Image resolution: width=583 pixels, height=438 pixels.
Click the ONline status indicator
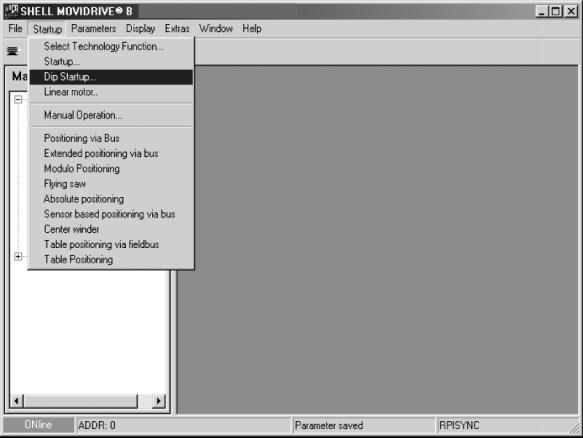39,425
